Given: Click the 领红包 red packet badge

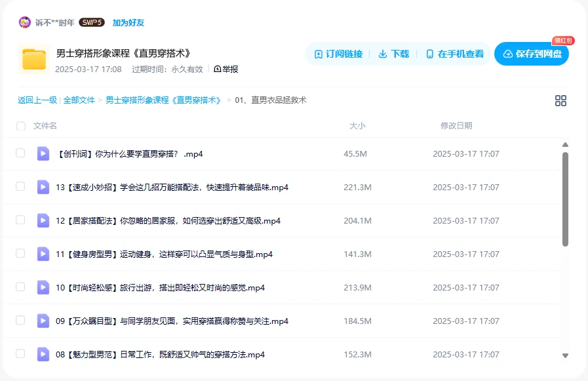Looking at the screenshot, I should pyautogui.click(x=563, y=41).
